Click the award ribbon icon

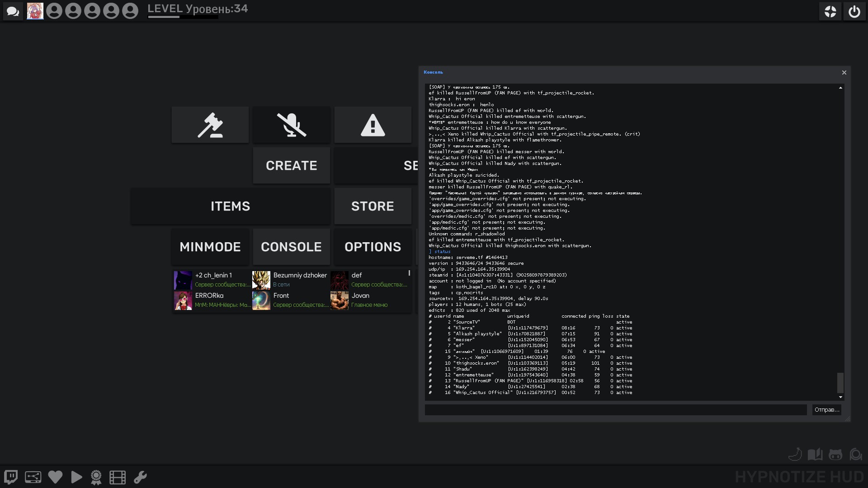(96, 477)
